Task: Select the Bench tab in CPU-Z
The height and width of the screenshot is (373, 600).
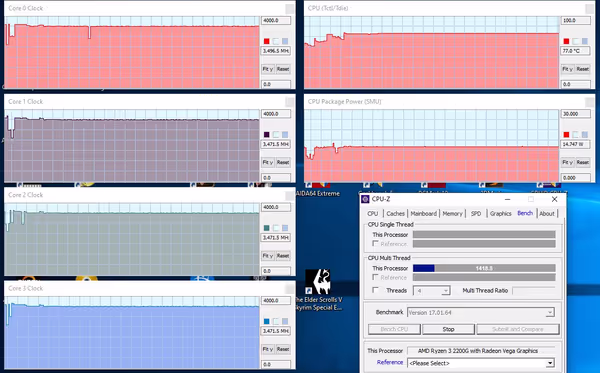Action: pyautogui.click(x=525, y=213)
